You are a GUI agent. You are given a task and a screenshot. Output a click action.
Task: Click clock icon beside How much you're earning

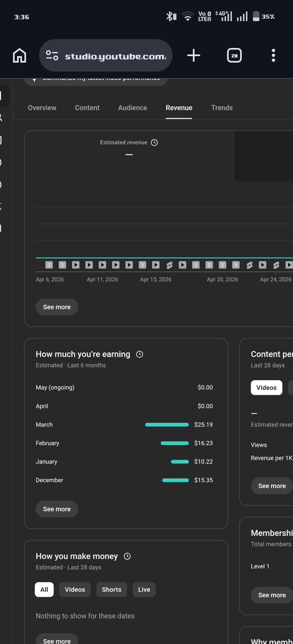tap(140, 354)
